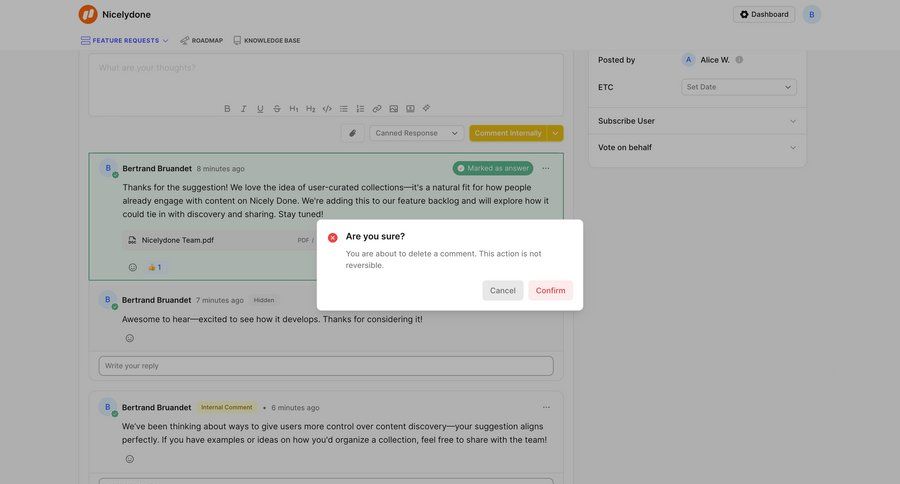Expand the Subscribe User section
This screenshot has width=900, height=484.
tap(697, 121)
